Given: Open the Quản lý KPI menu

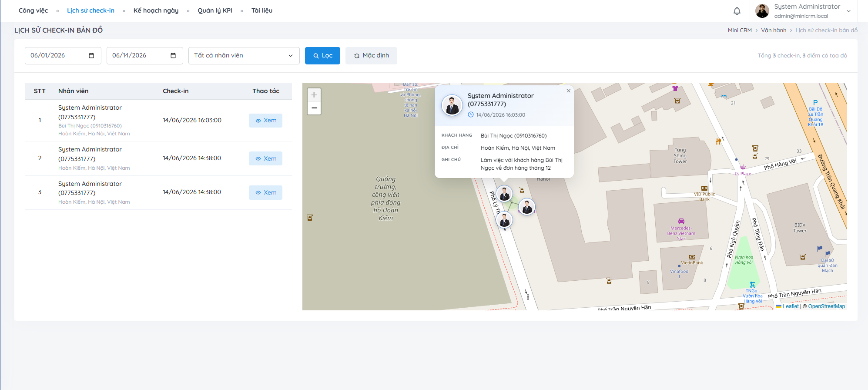Looking at the screenshot, I should (215, 10).
